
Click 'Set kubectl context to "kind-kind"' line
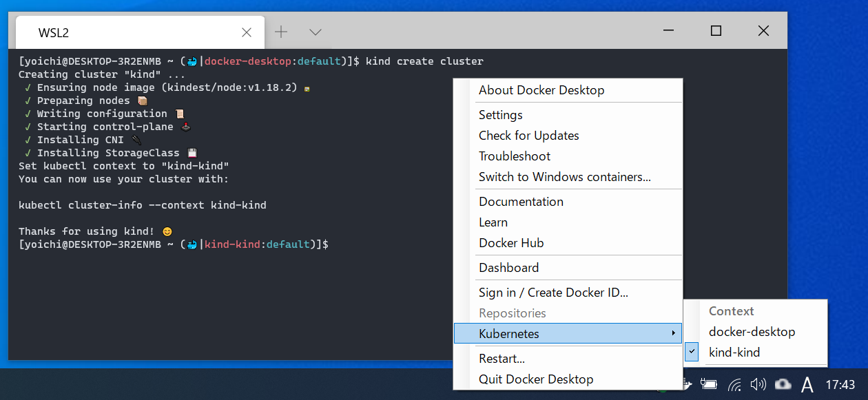click(x=124, y=166)
